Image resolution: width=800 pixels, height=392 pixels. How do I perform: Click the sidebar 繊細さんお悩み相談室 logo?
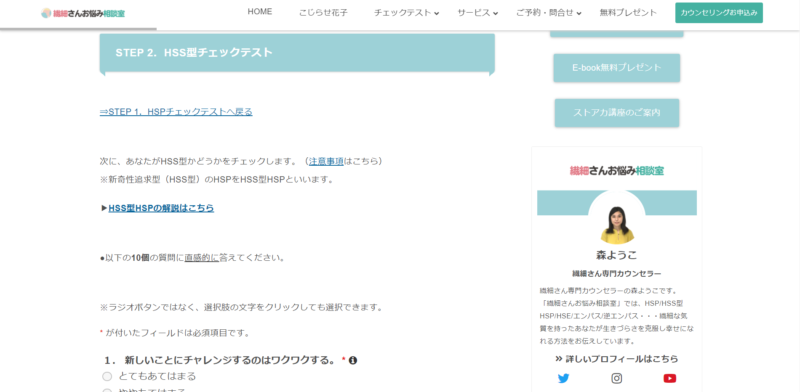(617, 171)
